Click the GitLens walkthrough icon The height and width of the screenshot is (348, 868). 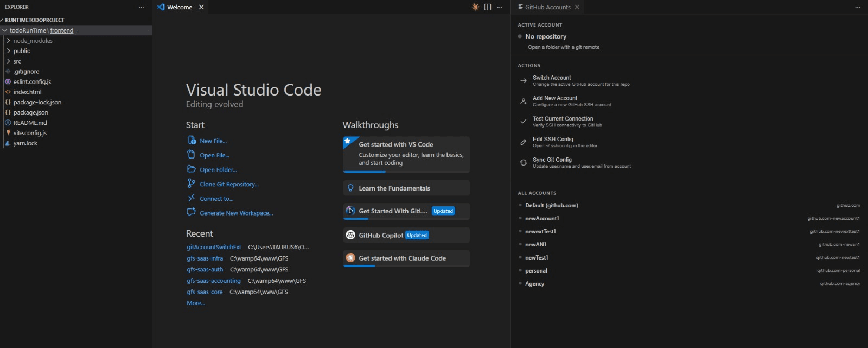350,211
